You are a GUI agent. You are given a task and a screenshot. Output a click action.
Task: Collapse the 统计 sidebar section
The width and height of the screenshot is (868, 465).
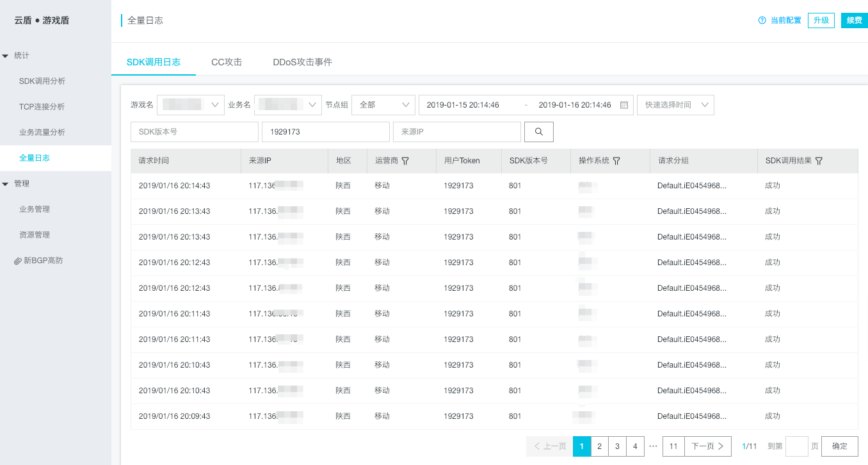coord(6,56)
